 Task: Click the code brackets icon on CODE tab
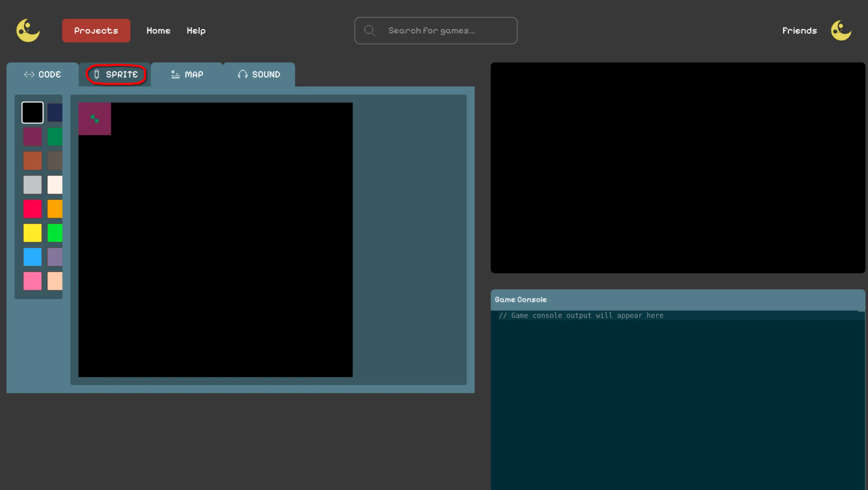[29, 74]
